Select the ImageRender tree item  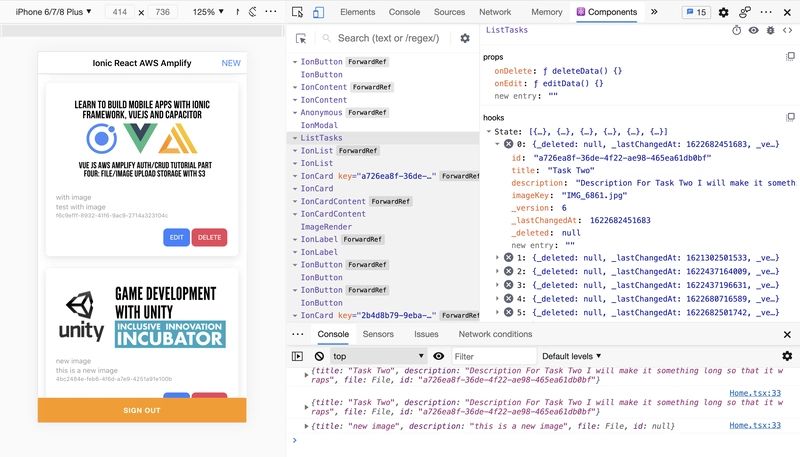tap(326, 226)
